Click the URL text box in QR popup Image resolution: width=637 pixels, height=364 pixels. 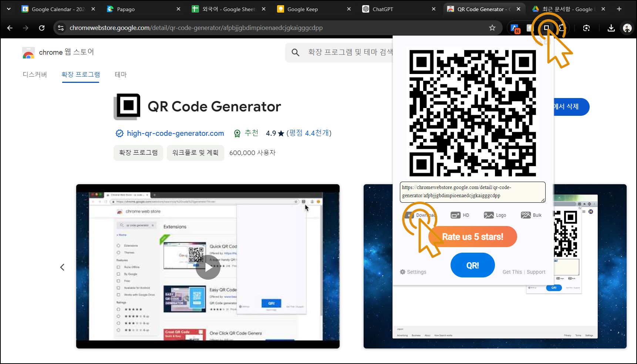[x=472, y=192]
